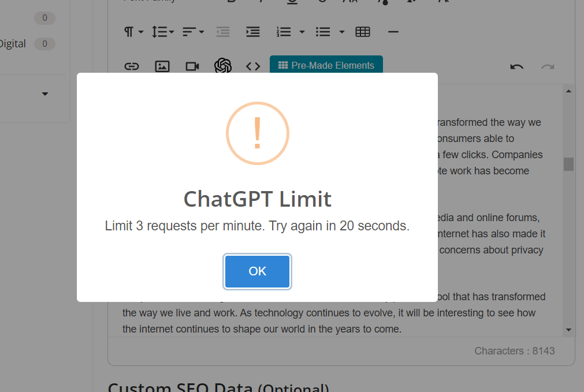Click the insert image icon

pyautogui.click(x=162, y=66)
